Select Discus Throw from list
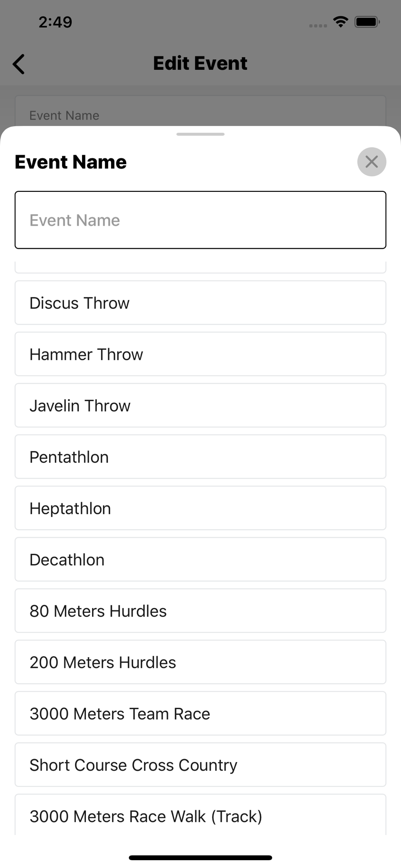The height and width of the screenshot is (868, 401). [x=200, y=303]
